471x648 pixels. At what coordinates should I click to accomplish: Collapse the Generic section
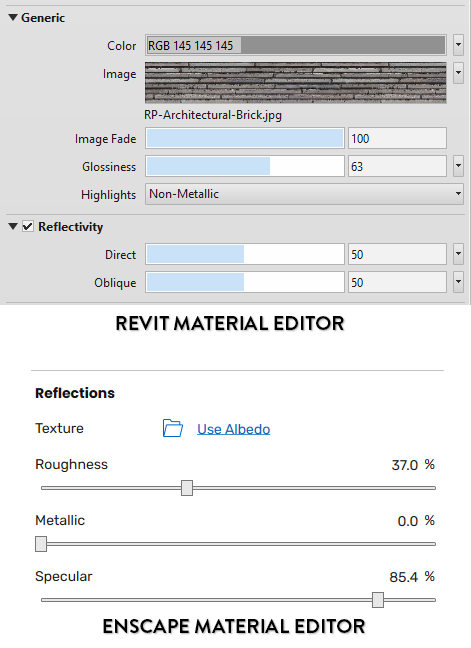click(x=13, y=17)
